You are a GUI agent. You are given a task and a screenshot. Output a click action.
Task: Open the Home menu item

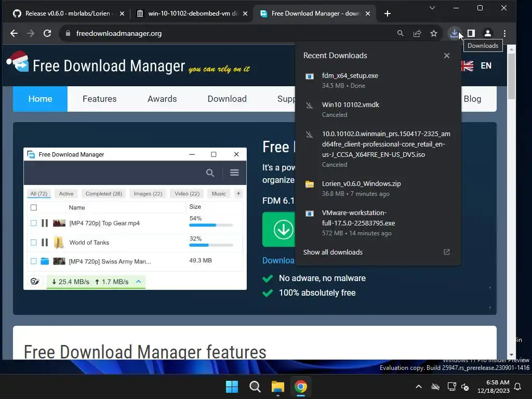point(40,99)
